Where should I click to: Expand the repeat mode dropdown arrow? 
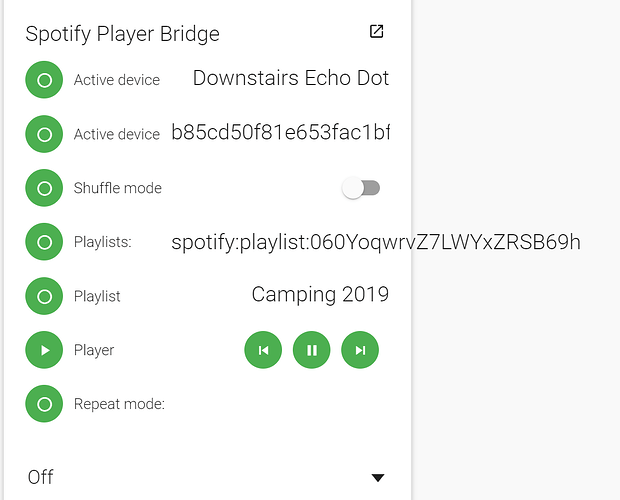pos(378,478)
